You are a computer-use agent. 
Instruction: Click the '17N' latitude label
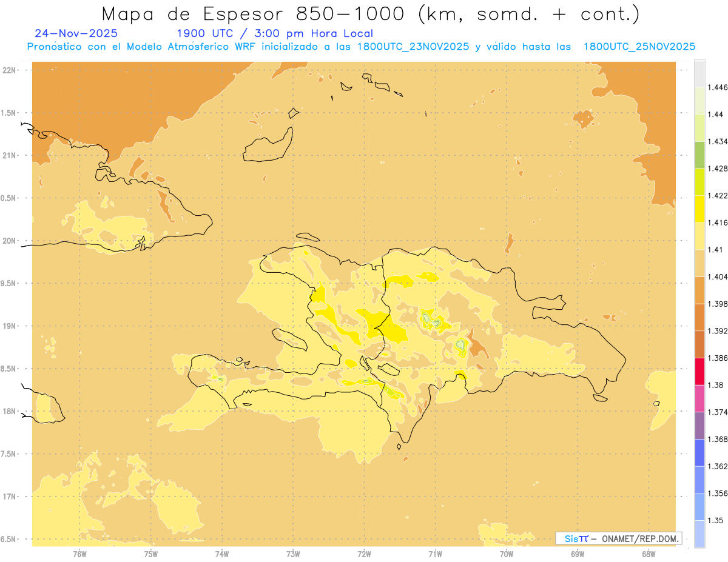click(x=8, y=497)
